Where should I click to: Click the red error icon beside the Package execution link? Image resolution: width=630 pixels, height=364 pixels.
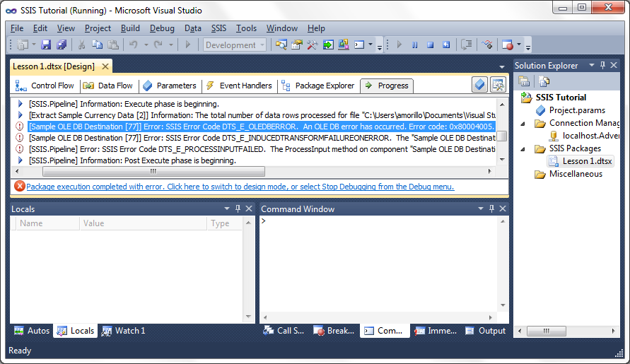click(19, 186)
